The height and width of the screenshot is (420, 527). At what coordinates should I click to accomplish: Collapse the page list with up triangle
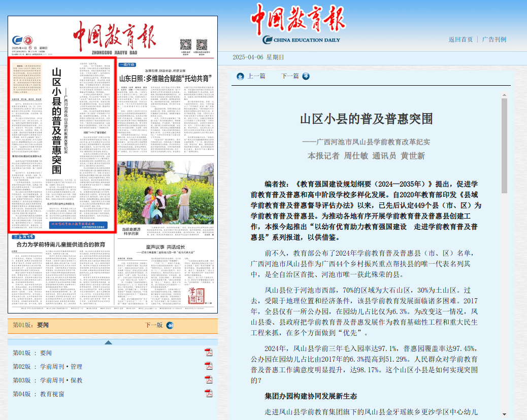click(x=109, y=342)
